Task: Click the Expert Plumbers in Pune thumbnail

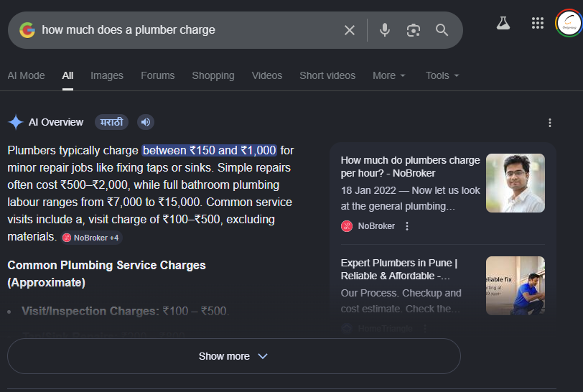Action: coord(516,286)
